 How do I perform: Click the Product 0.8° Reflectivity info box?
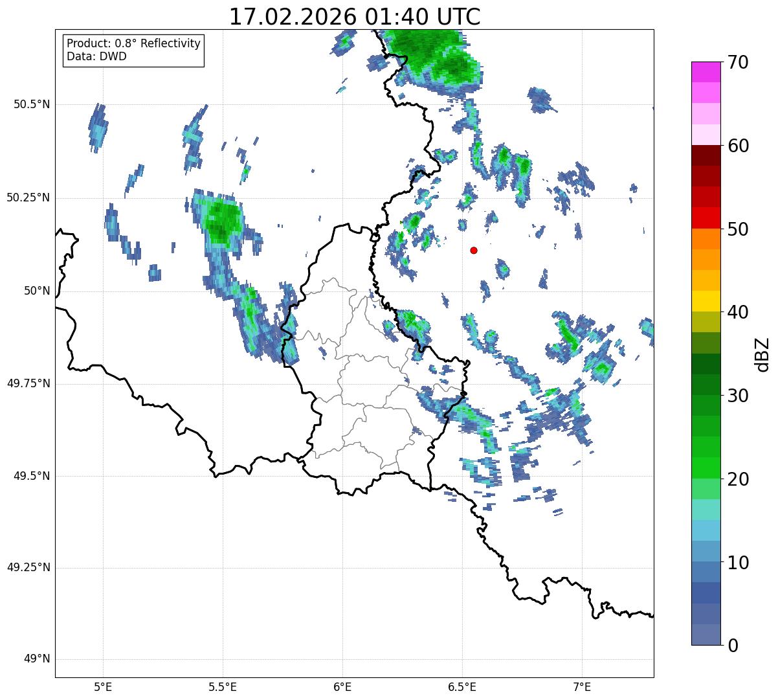tap(133, 51)
